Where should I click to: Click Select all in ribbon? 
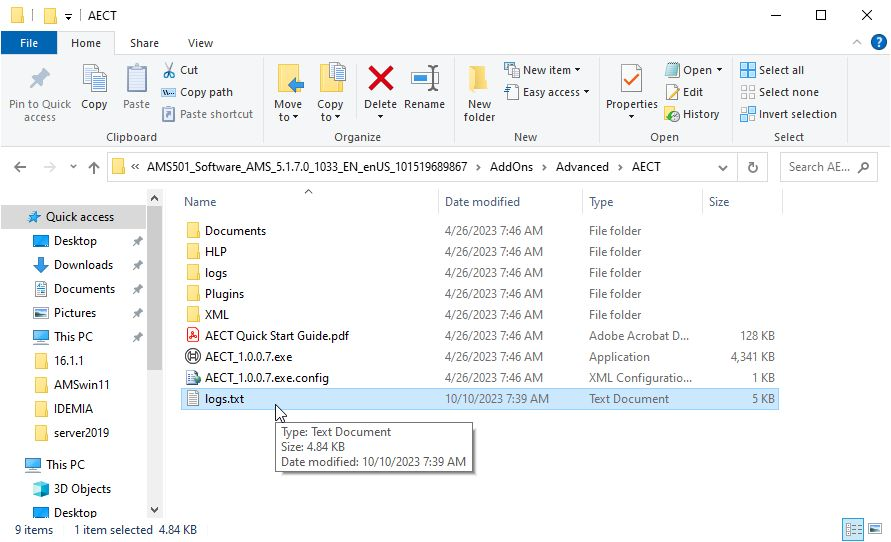pyautogui.click(x=772, y=70)
